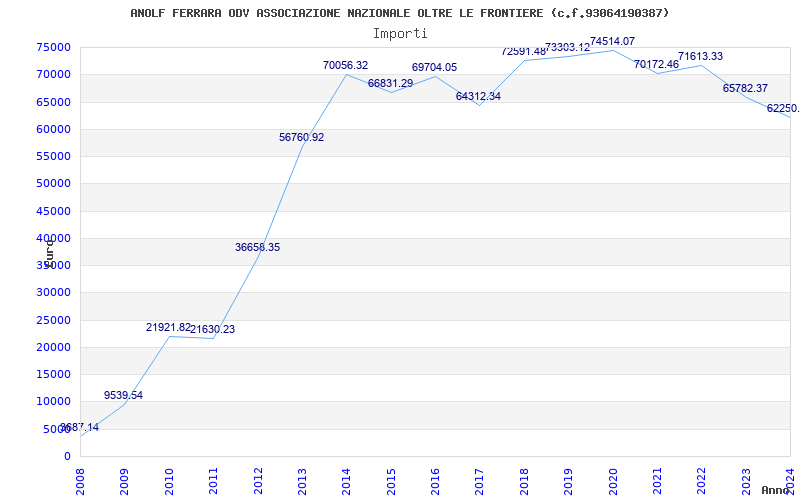This screenshot has height=500, width=800.
Task: Click the y-axis value 15000
Action: tap(54, 374)
